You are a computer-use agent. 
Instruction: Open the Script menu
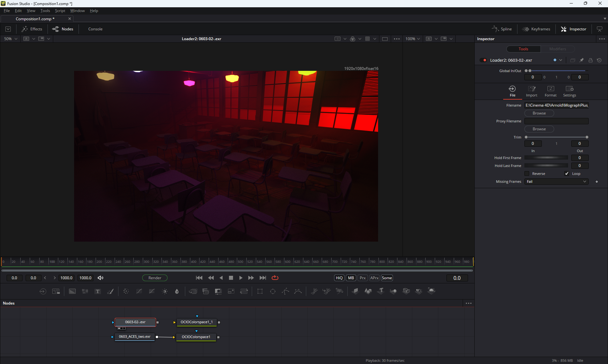tap(60, 11)
